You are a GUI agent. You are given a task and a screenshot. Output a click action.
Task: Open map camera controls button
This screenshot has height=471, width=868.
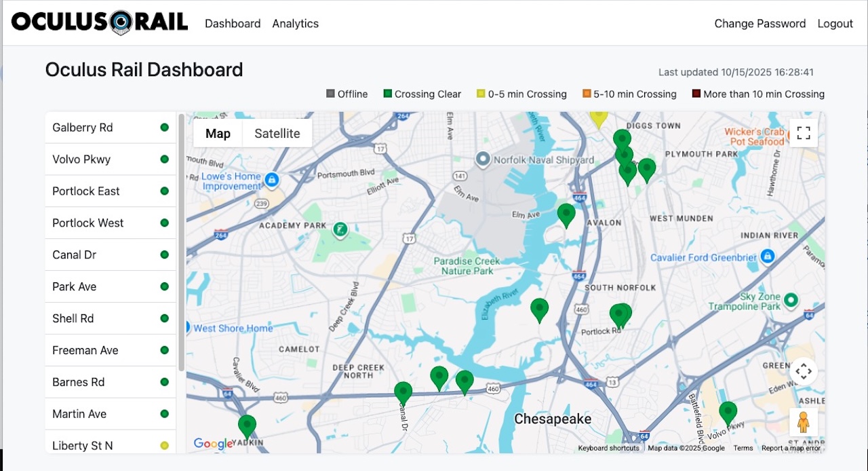804,371
